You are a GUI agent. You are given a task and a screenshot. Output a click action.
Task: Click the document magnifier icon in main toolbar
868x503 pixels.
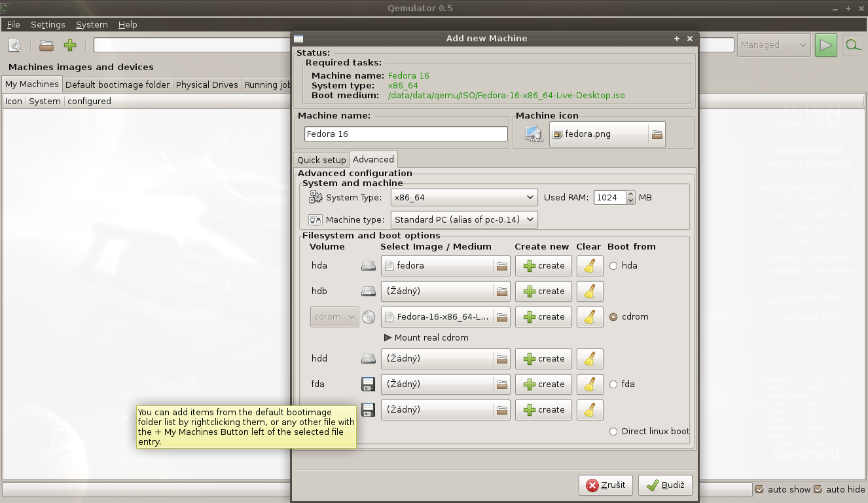pos(14,45)
